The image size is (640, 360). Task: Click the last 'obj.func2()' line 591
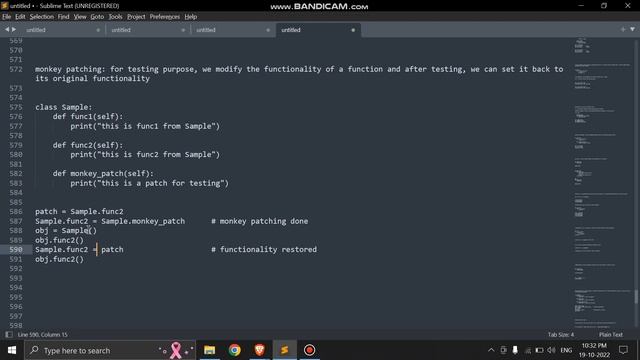tap(59, 259)
